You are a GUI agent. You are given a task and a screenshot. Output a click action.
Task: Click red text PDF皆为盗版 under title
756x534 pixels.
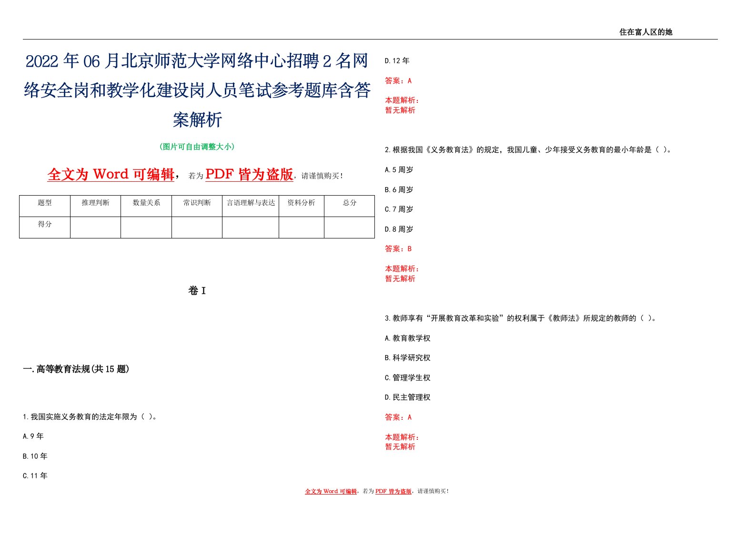(x=249, y=174)
